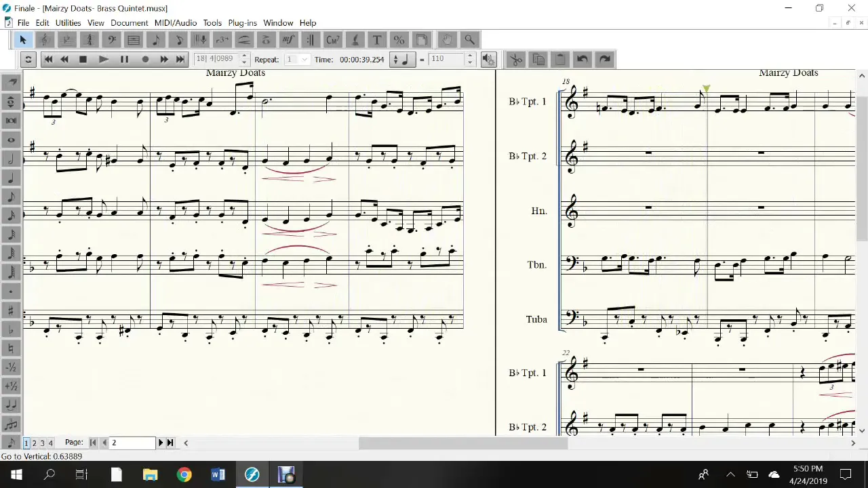Click the Redo arrow icon

pyautogui.click(x=605, y=59)
